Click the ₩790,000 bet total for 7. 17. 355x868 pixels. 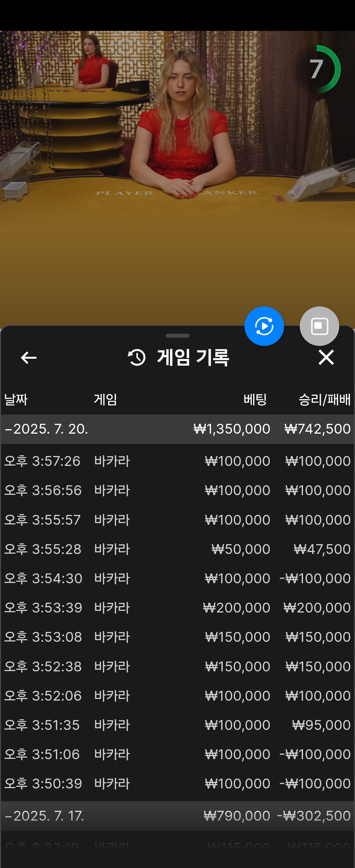tap(237, 816)
